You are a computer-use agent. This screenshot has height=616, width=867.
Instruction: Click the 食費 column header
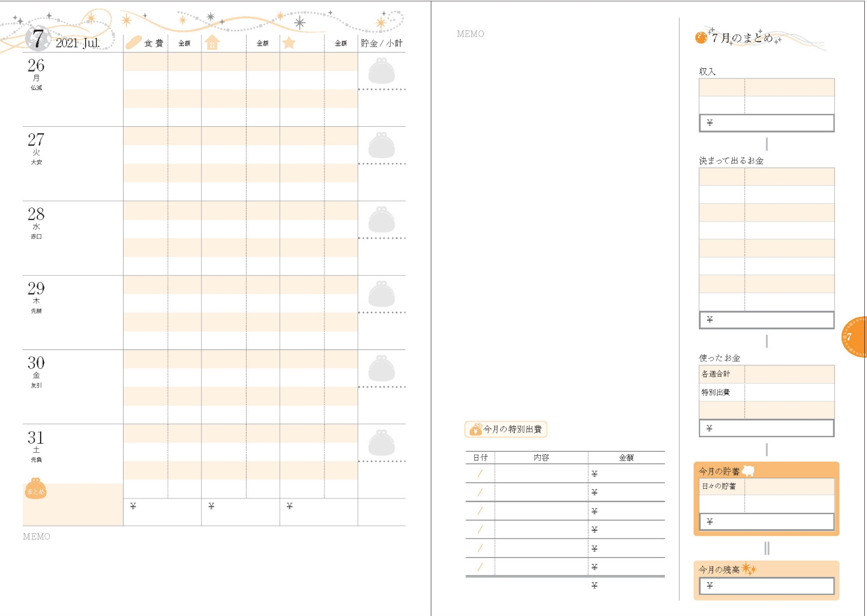[x=153, y=43]
